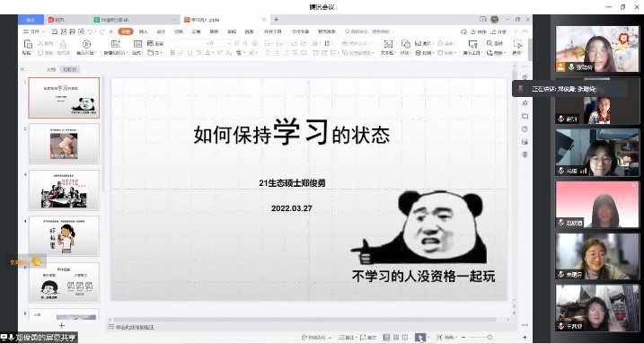Image resolution: width=644 pixels, height=344 pixels.
Task: Switch to reading view icon
Action: point(405,337)
